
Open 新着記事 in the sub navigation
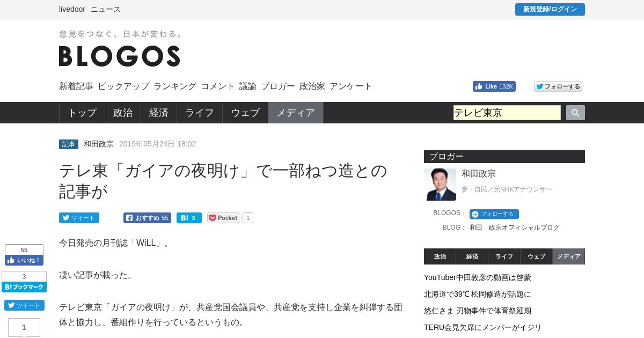76,86
